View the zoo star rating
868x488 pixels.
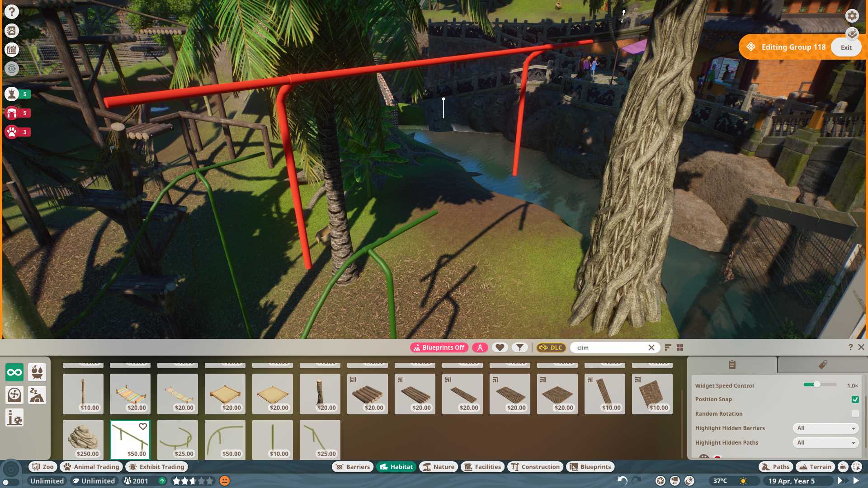(x=193, y=481)
